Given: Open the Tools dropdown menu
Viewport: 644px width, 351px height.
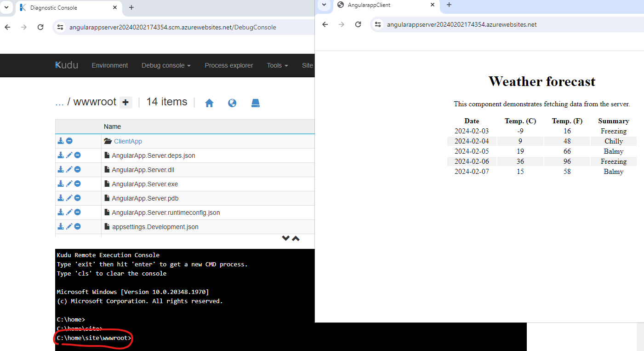Looking at the screenshot, I should [x=278, y=65].
